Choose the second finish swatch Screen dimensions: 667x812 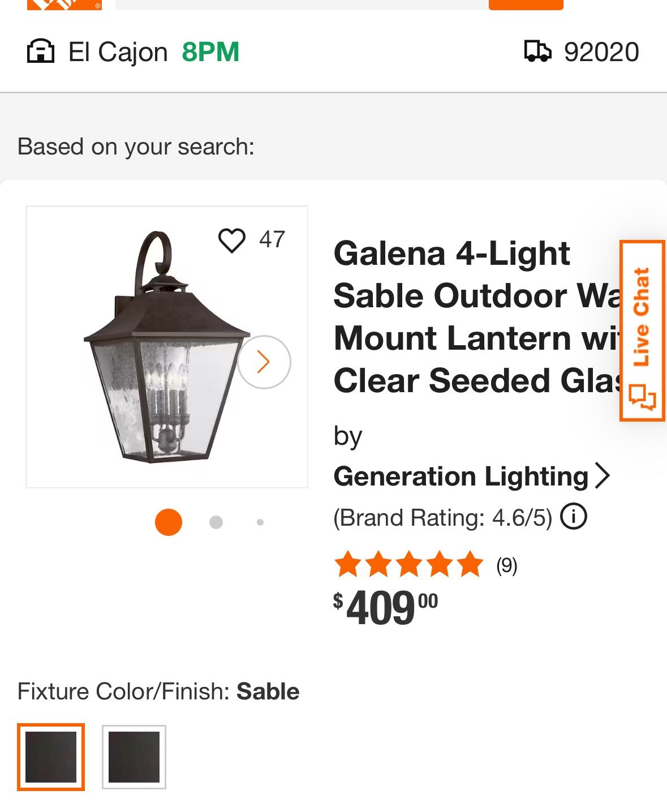pyautogui.click(x=134, y=757)
